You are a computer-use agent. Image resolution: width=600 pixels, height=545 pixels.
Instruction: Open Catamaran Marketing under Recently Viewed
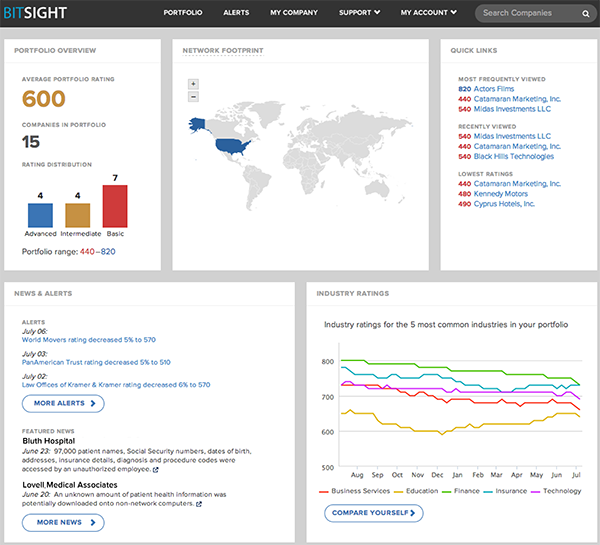pyautogui.click(x=517, y=146)
